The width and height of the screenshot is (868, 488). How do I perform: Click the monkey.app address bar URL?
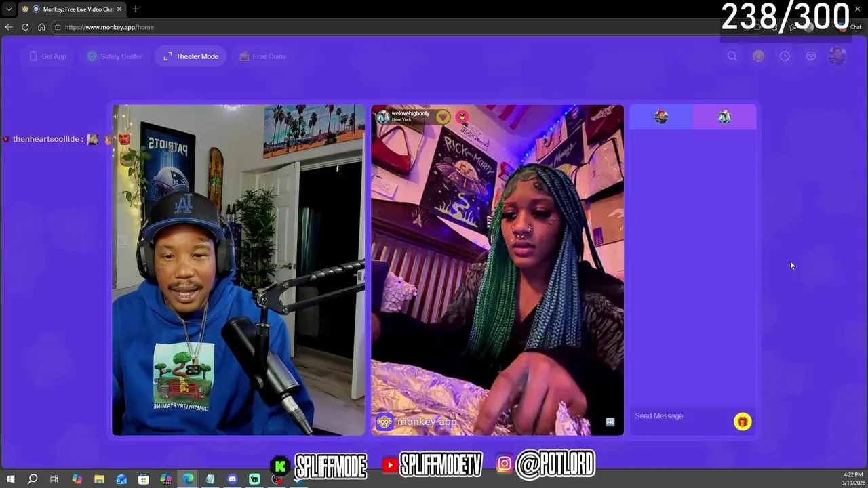(109, 27)
